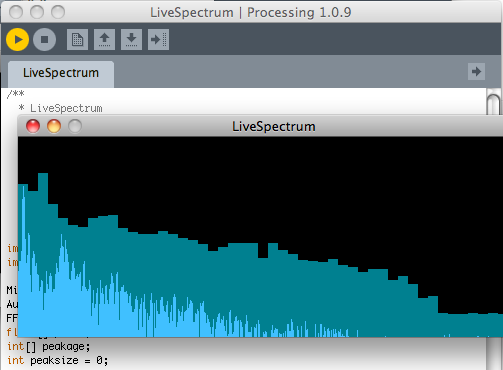Close the LiveSpectrum output window
Screen dimensions: 503x370
(33, 126)
